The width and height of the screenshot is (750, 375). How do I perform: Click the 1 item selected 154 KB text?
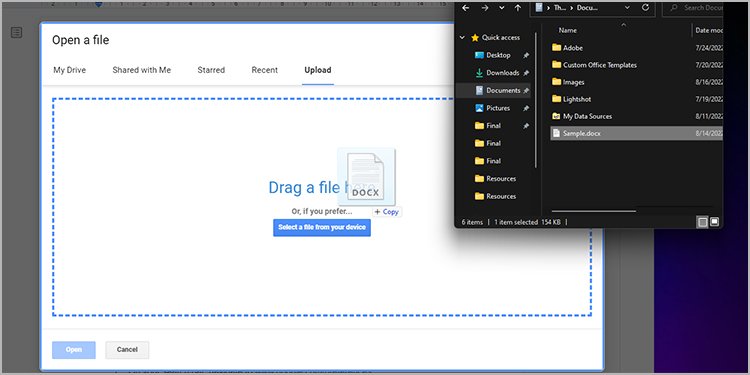[527, 222]
